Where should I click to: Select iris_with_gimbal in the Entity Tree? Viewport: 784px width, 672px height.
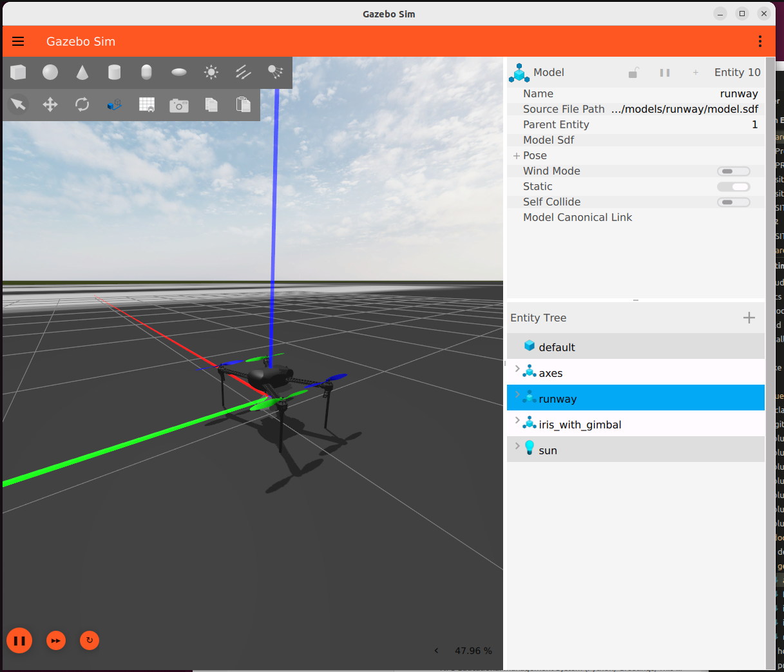pos(636,424)
